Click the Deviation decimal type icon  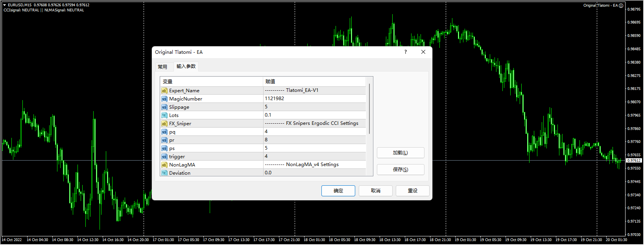(x=164, y=173)
